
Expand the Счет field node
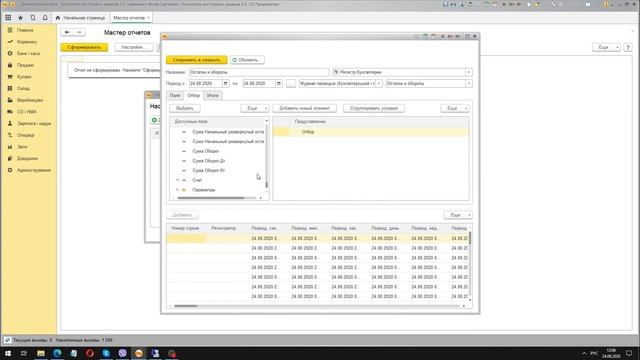click(177, 180)
